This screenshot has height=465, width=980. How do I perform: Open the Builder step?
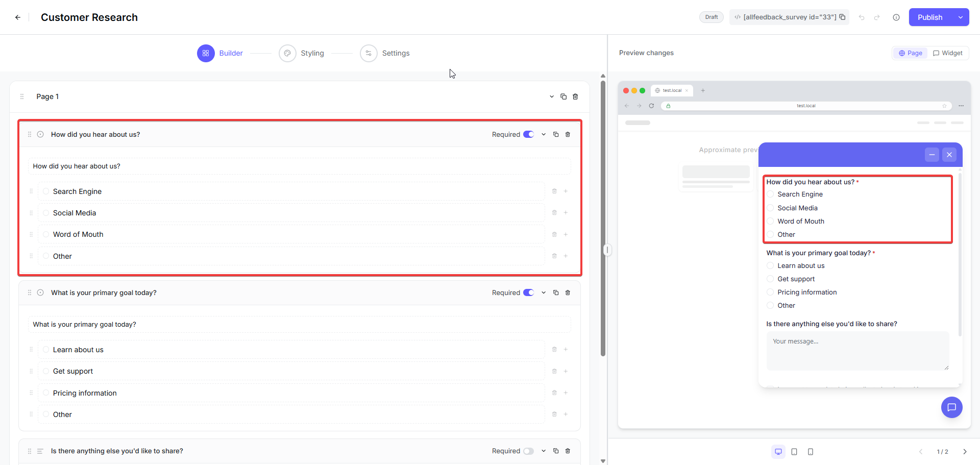click(x=220, y=53)
